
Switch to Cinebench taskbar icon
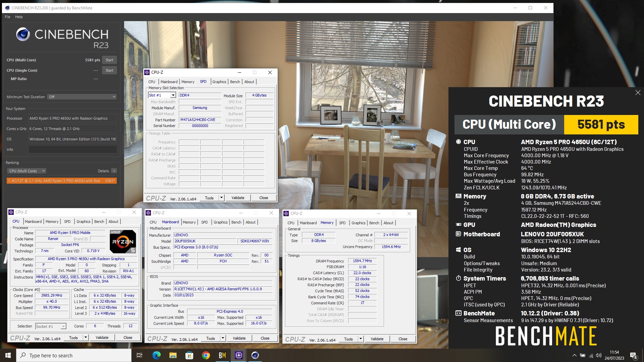(x=255, y=355)
